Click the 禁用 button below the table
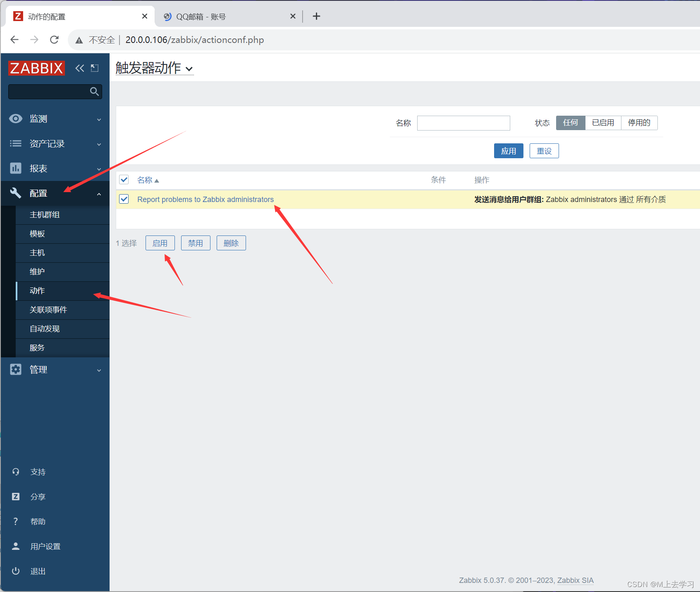The width and height of the screenshot is (700, 592). point(196,243)
